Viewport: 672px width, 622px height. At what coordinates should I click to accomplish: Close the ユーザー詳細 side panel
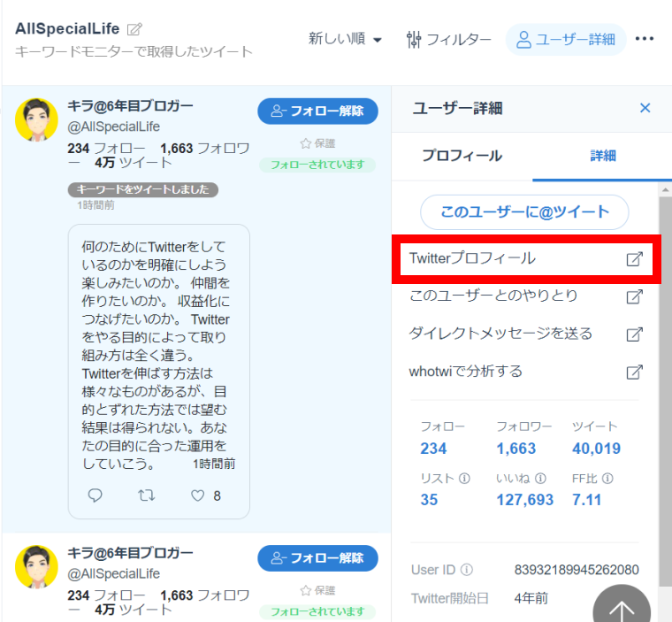point(645,108)
